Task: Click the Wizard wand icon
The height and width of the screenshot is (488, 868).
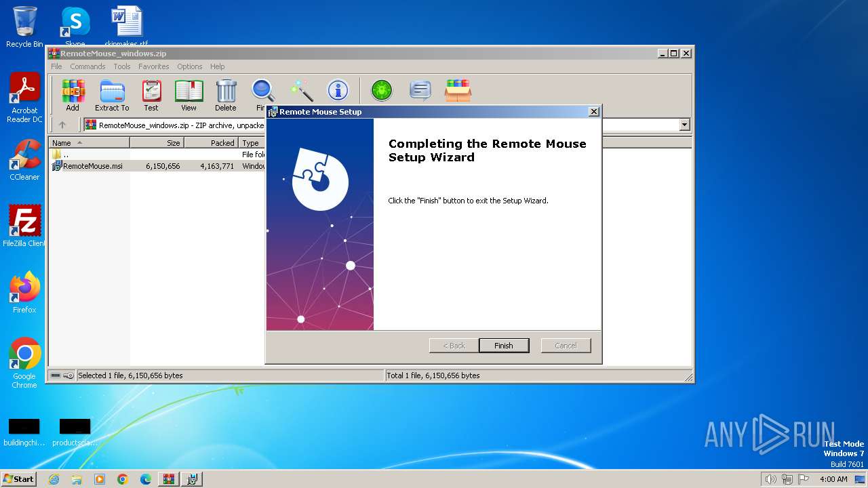Action: (301, 90)
